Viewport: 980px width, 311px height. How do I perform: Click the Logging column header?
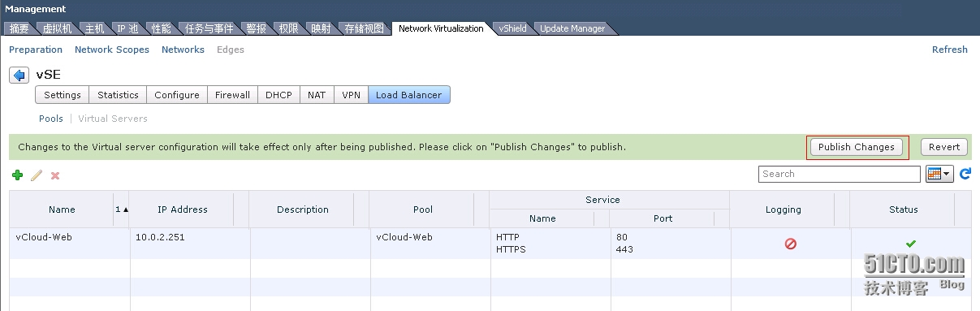click(x=784, y=209)
